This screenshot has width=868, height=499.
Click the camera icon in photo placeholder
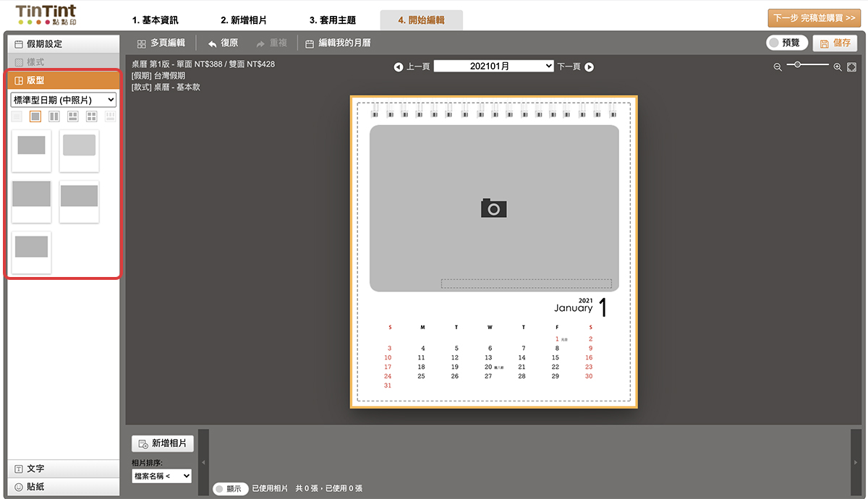(x=494, y=208)
